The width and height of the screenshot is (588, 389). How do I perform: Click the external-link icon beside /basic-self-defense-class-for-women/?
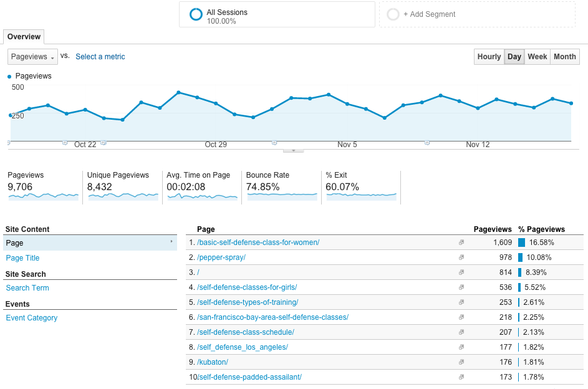[461, 242]
